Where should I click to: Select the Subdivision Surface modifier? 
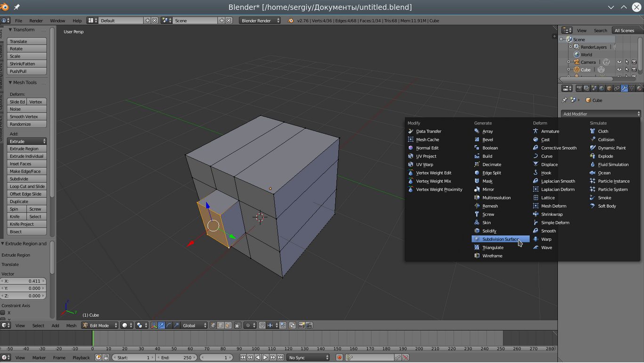[499, 239]
